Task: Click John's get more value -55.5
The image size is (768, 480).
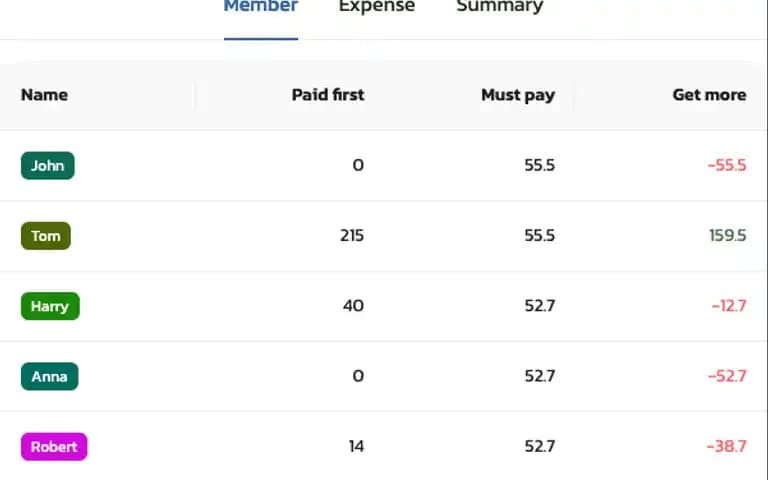Action: click(727, 166)
